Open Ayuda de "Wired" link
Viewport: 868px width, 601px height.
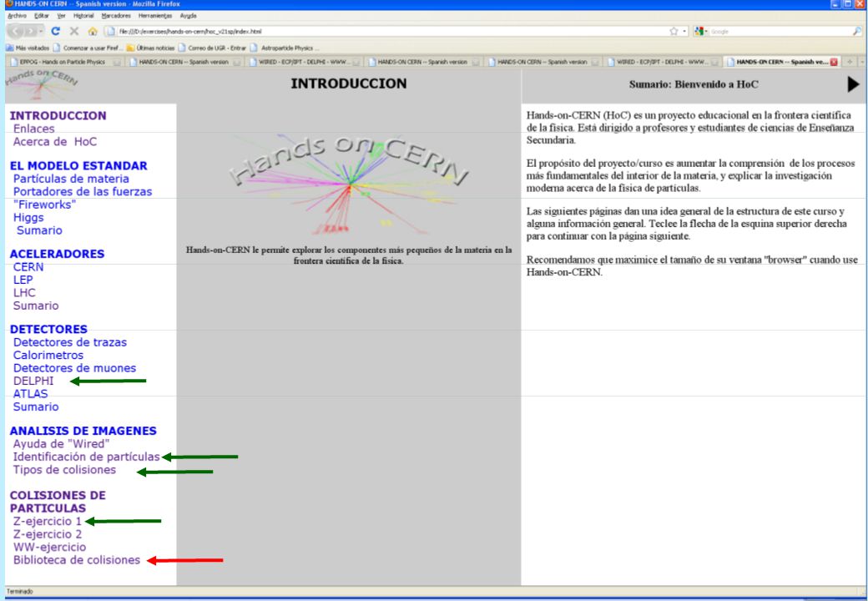[x=62, y=444]
